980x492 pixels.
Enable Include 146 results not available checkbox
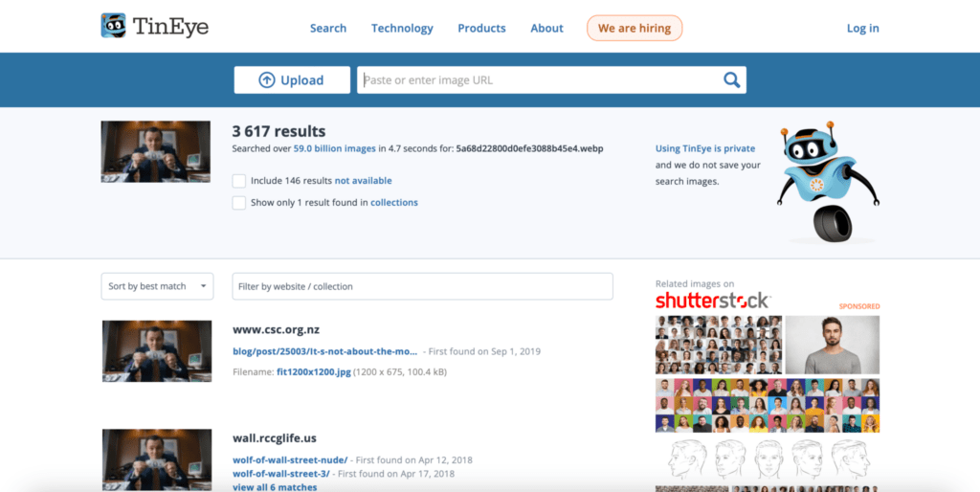point(238,181)
